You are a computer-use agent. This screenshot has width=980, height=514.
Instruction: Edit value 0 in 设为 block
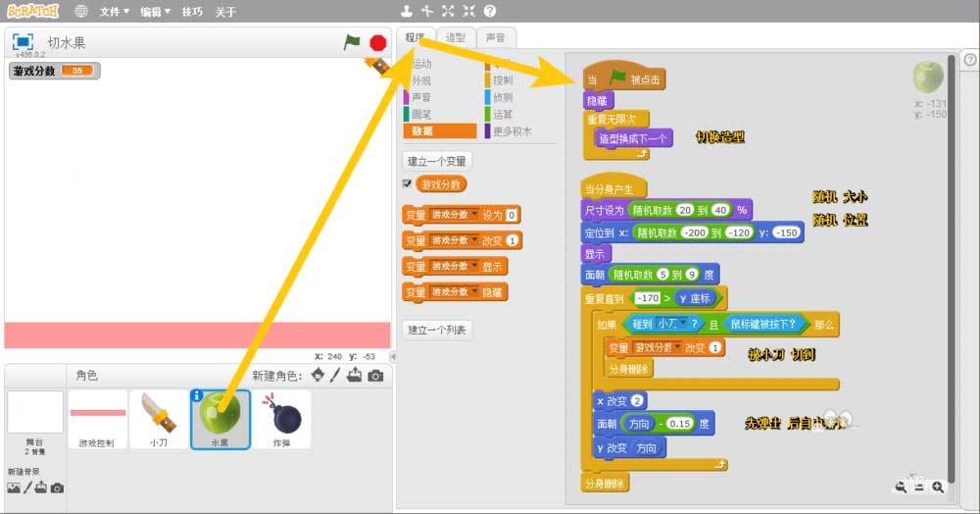(x=512, y=215)
